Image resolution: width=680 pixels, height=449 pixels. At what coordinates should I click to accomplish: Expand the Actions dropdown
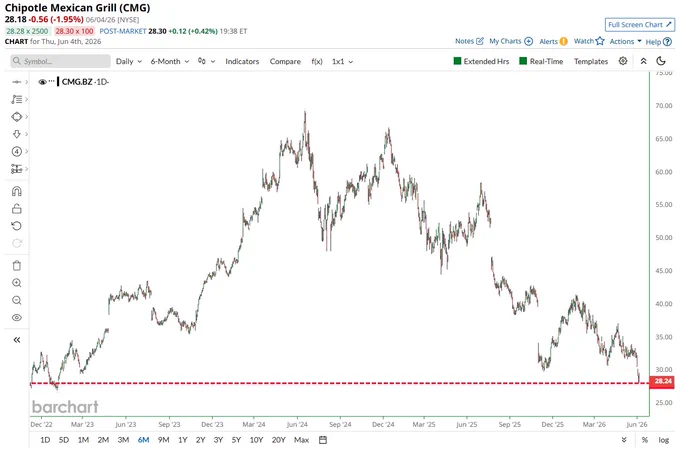(x=625, y=41)
